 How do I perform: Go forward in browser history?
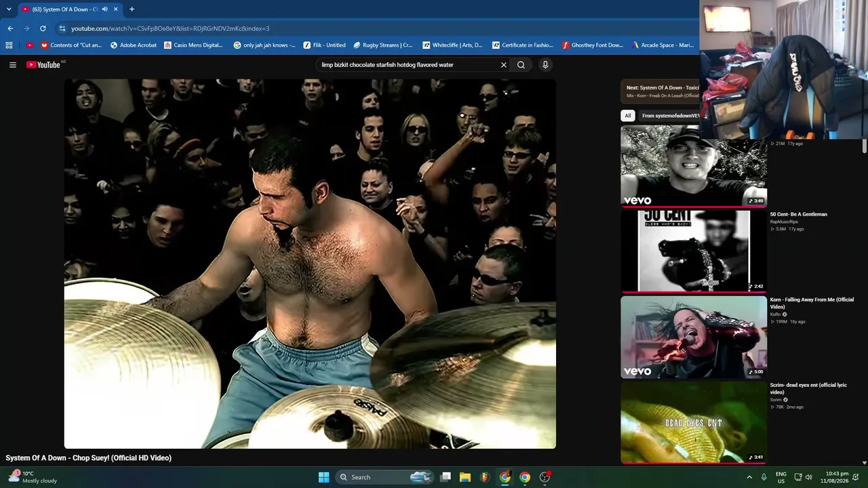coord(26,28)
